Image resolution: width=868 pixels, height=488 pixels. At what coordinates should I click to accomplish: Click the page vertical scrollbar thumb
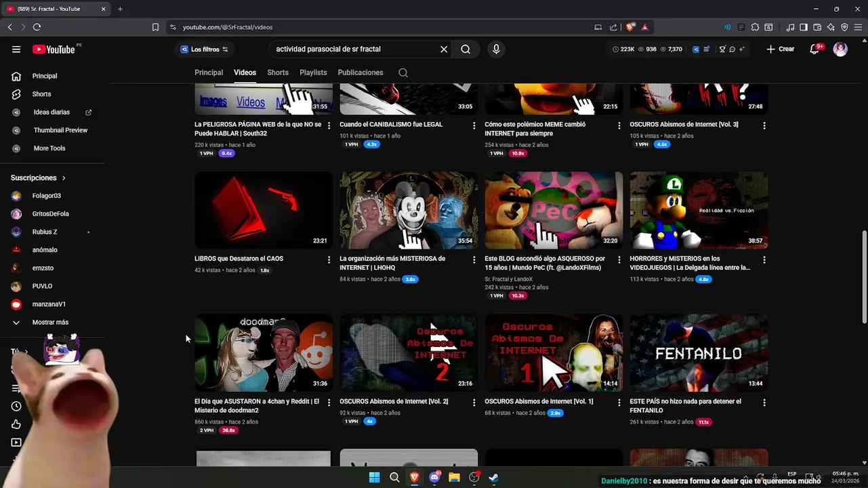(863, 277)
